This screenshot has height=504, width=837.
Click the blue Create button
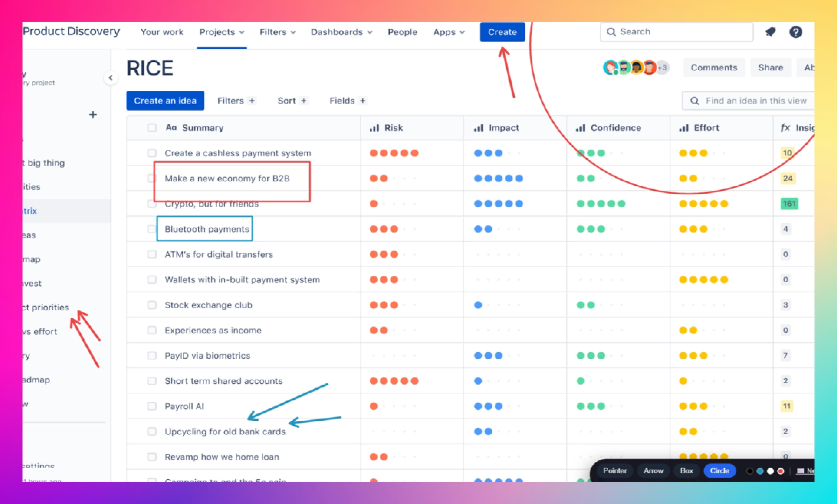(x=502, y=32)
